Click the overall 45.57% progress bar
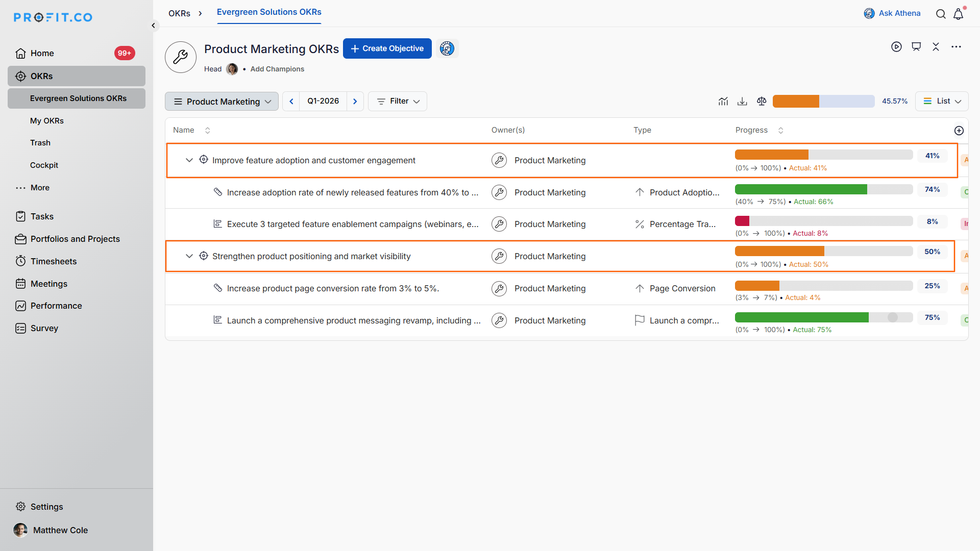Screen dimensions: 980x551 [824, 101]
